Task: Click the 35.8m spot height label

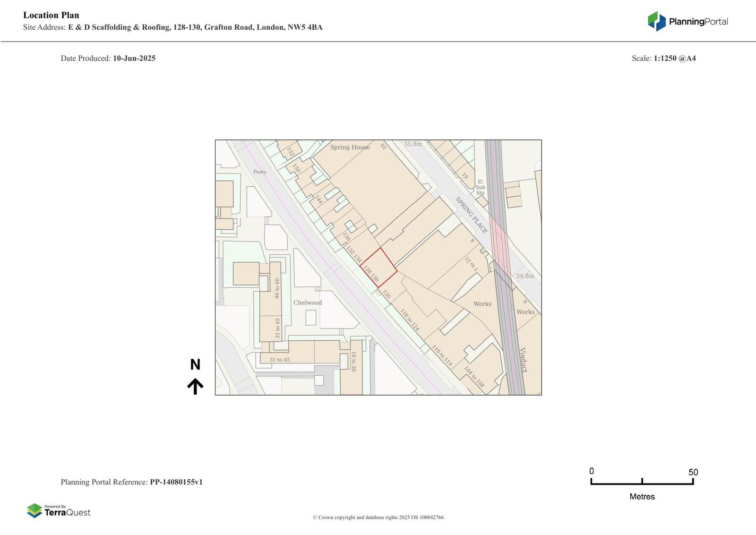Action: (412, 144)
